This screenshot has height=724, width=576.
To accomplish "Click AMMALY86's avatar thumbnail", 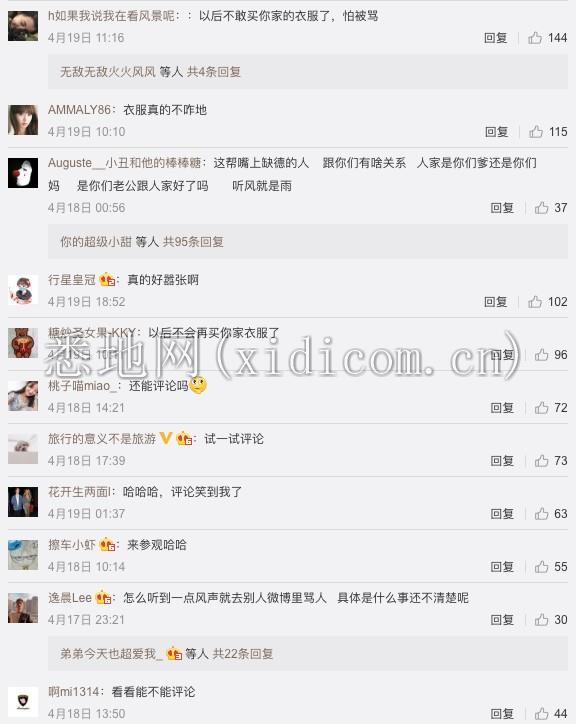I will (x=23, y=120).
